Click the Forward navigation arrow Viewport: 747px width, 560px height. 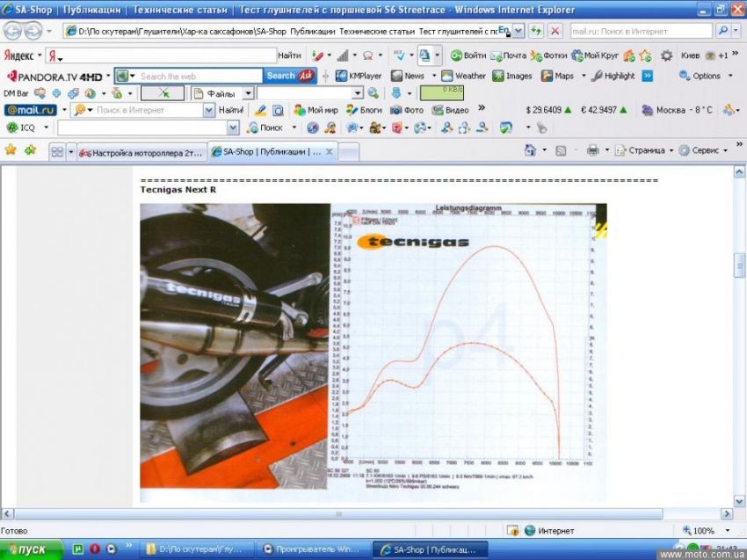tap(33, 32)
